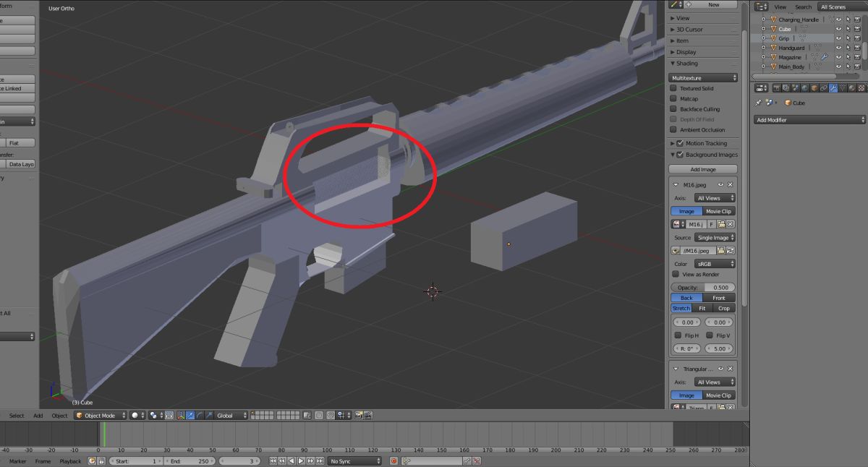
Task: Open the Select menu in viewport header
Action: click(17, 416)
